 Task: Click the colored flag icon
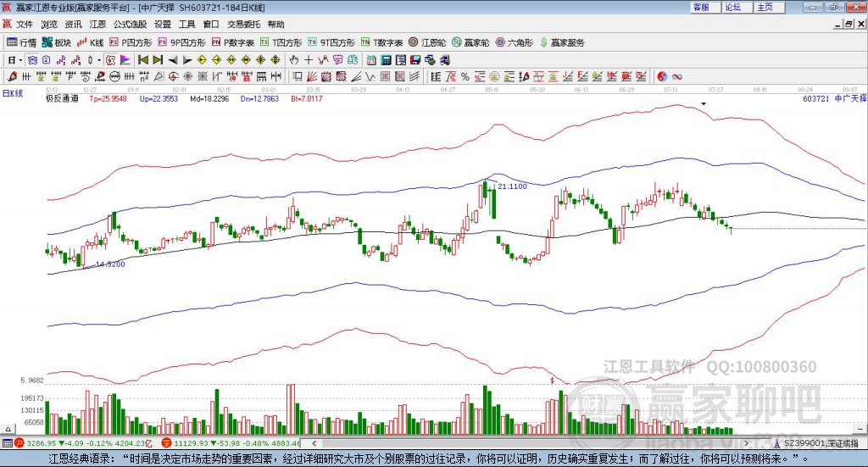coord(125,60)
